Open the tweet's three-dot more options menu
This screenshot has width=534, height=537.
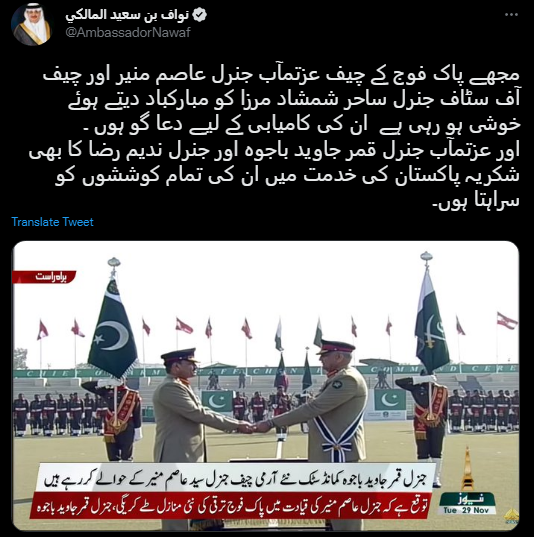click(x=511, y=15)
